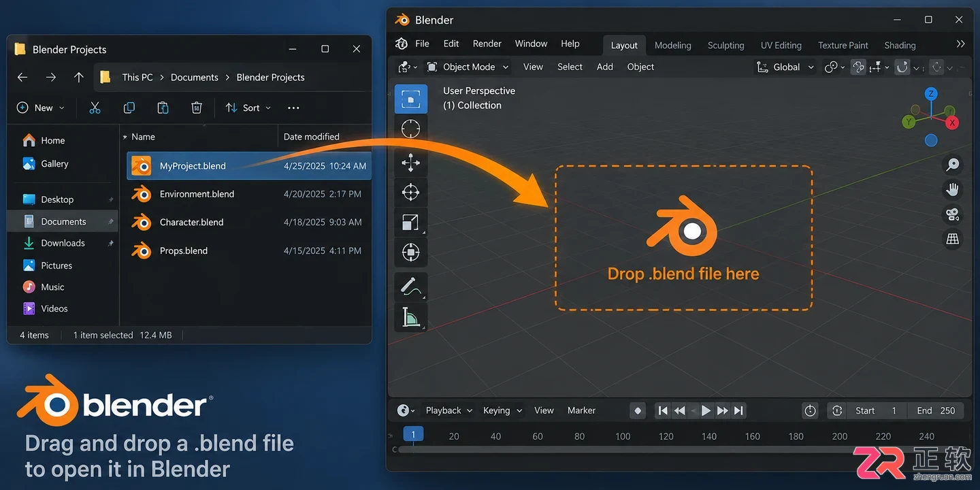Click the red X axis on gizmo

[952, 122]
